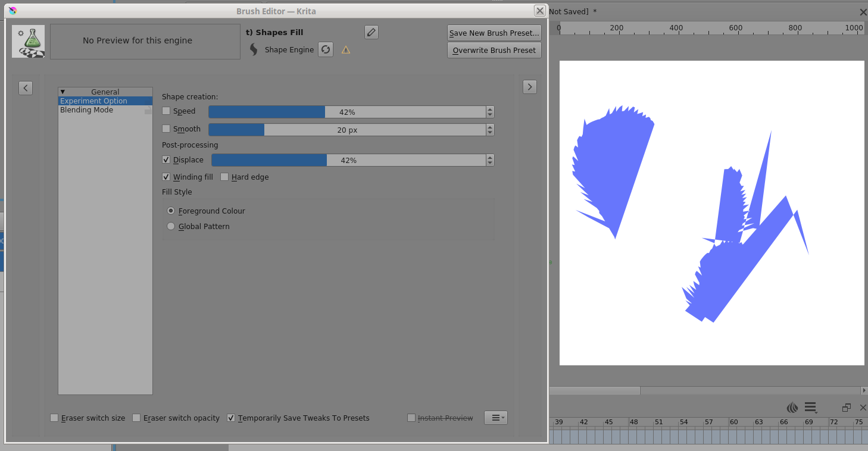Click the yellow warning triangle icon

tap(346, 50)
